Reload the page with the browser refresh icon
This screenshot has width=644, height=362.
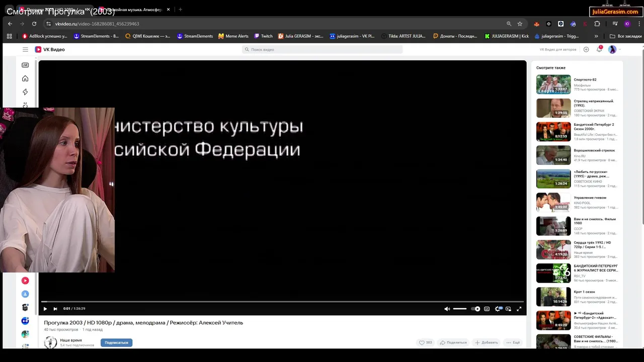click(x=34, y=24)
